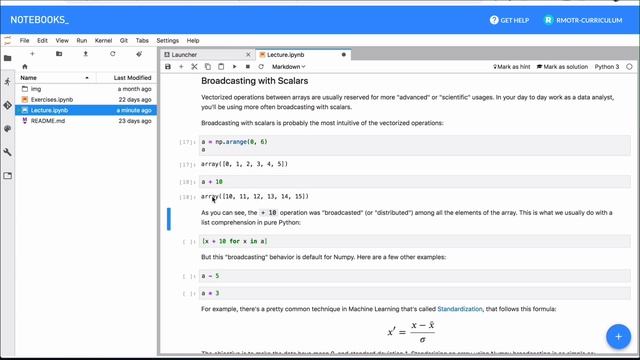Refresh the file list
The width and height of the screenshot is (640, 360).
(x=113, y=54)
